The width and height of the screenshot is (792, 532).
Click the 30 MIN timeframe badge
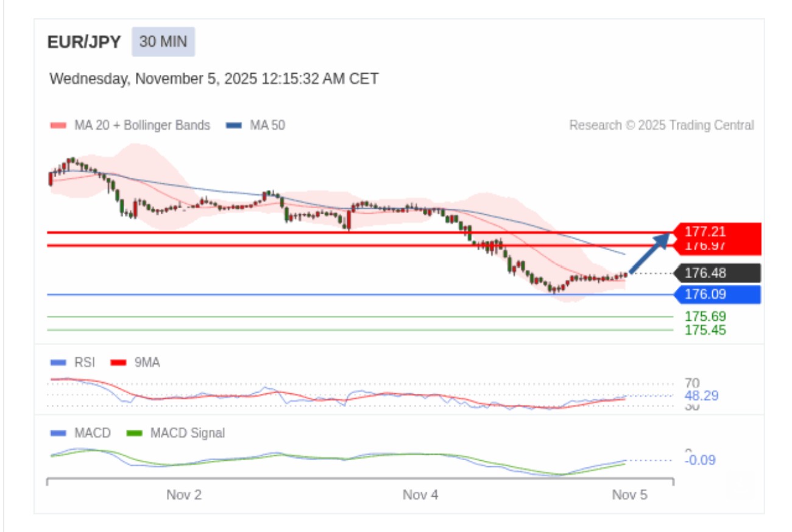click(x=163, y=42)
